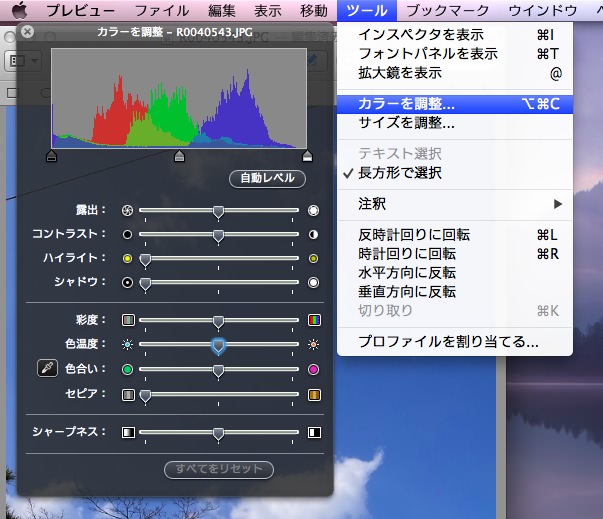This screenshot has height=519, width=603.
Task: Expand the 注釈 submenu arrow
Action: (x=558, y=204)
